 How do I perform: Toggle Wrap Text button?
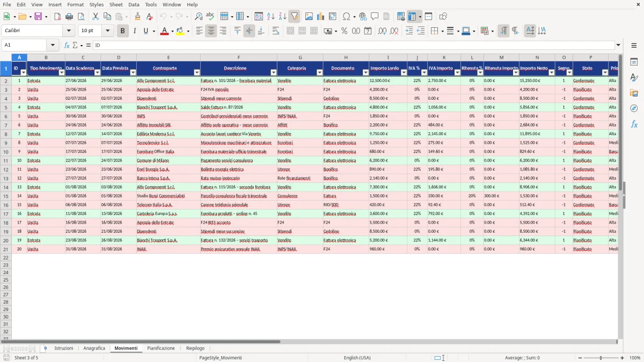click(275, 31)
